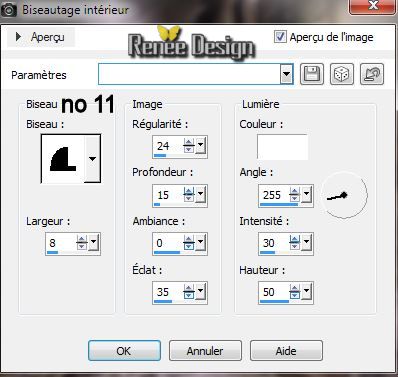Save the current preset with floppy icon
398x377 pixels.
coord(312,74)
